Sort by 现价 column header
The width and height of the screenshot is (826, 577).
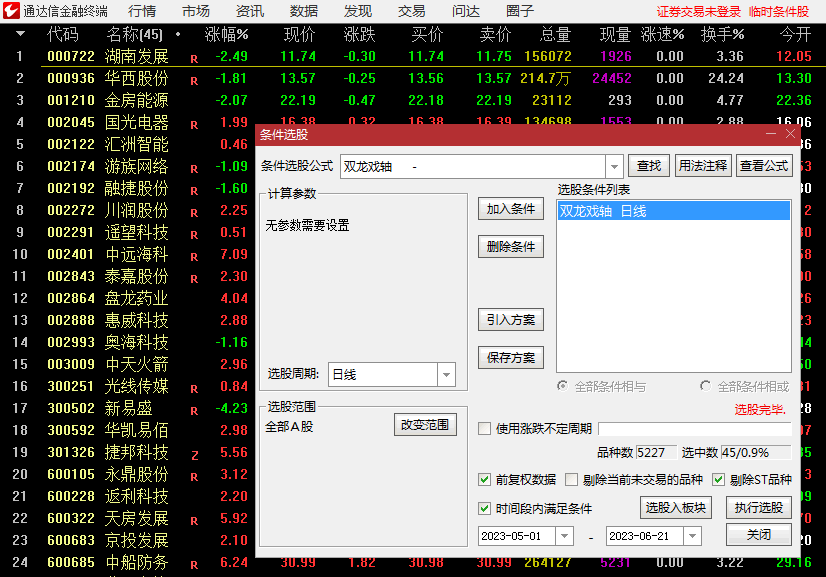coord(299,35)
